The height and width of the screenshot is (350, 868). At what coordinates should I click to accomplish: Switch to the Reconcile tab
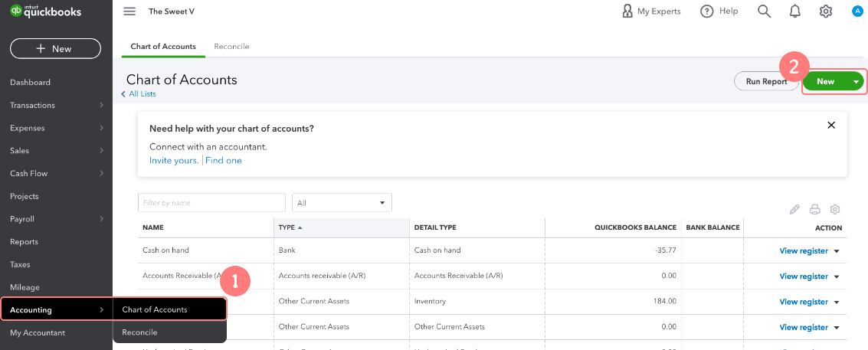click(x=231, y=47)
